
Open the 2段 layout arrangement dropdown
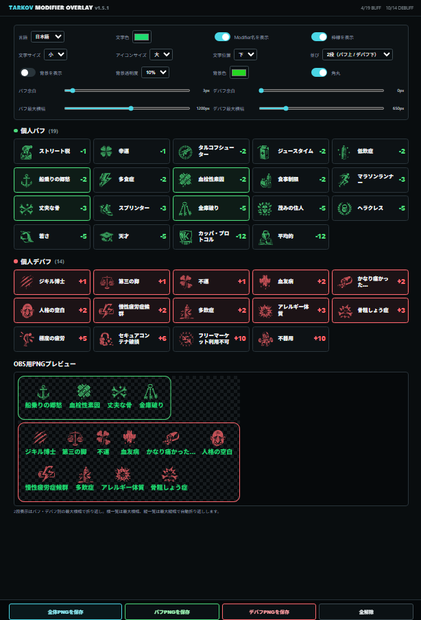pyautogui.click(x=357, y=55)
